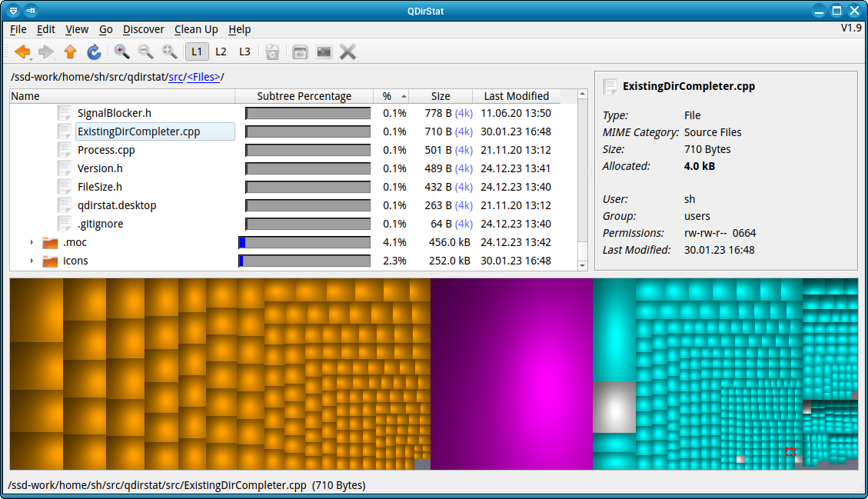Select the .gitignore file

(x=100, y=224)
